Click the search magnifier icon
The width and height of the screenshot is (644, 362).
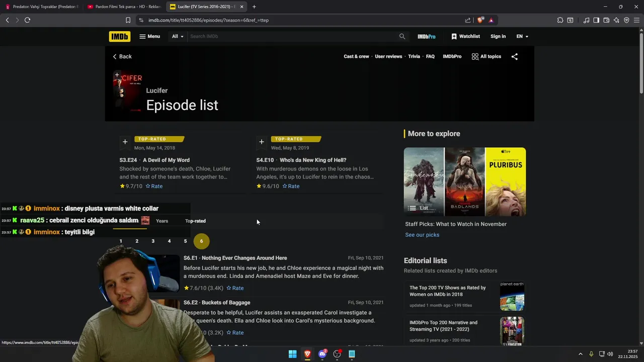402,36
